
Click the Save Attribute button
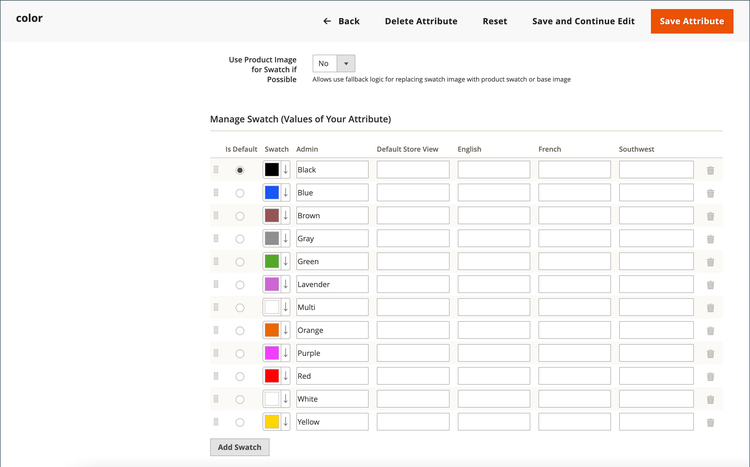pyautogui.click(x=691, y=21)
